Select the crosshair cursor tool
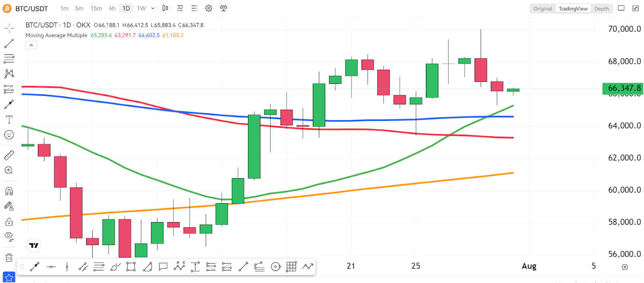This screenshot has width=644, height=283. 9,28
